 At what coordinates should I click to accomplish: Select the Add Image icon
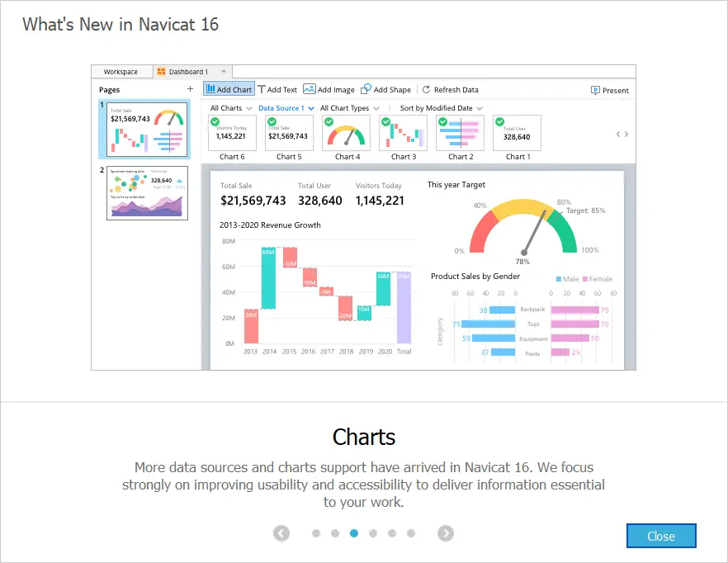coord(310,89)
